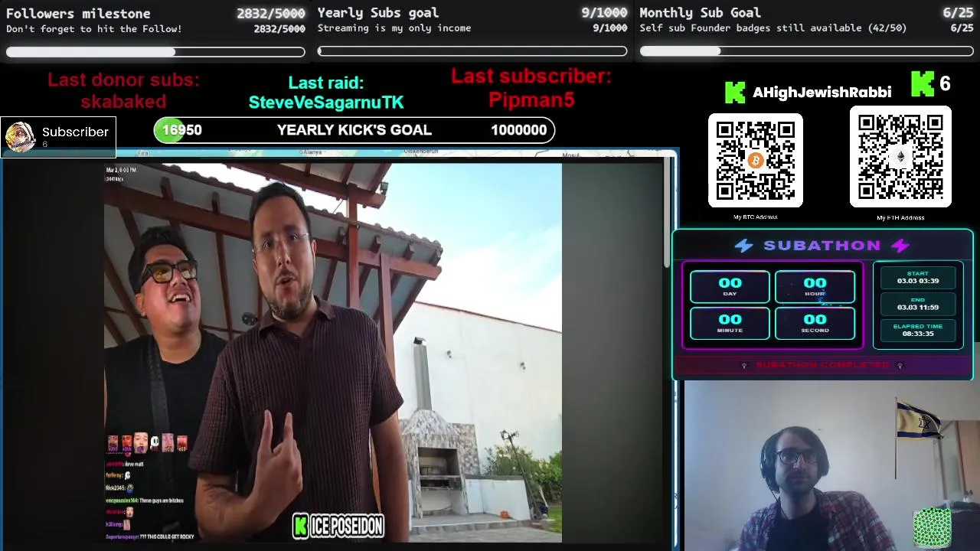
Task: Click "Don't forget to hit the Follow!" text
Action: [94, 28]
